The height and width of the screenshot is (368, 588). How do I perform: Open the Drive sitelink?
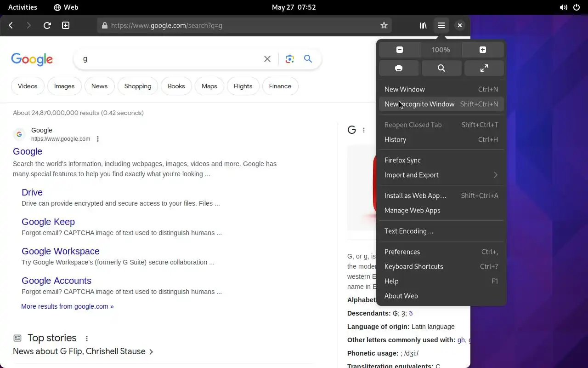click(32, 192)
